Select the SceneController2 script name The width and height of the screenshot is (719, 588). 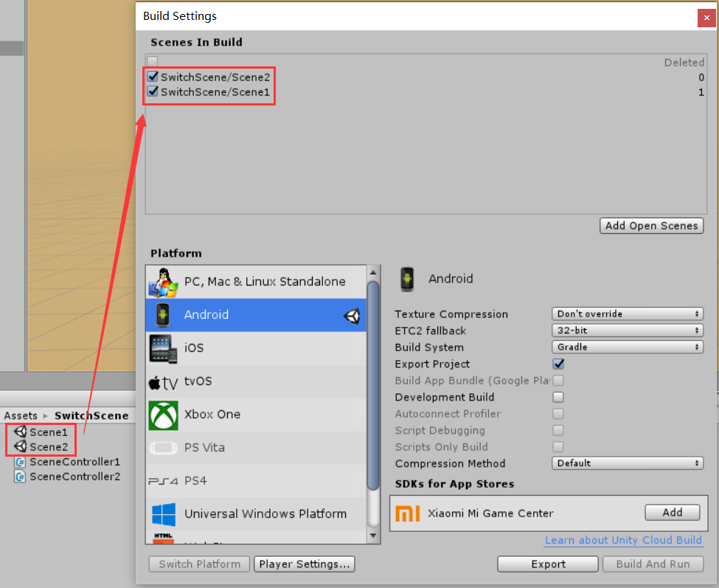(74, 477)
